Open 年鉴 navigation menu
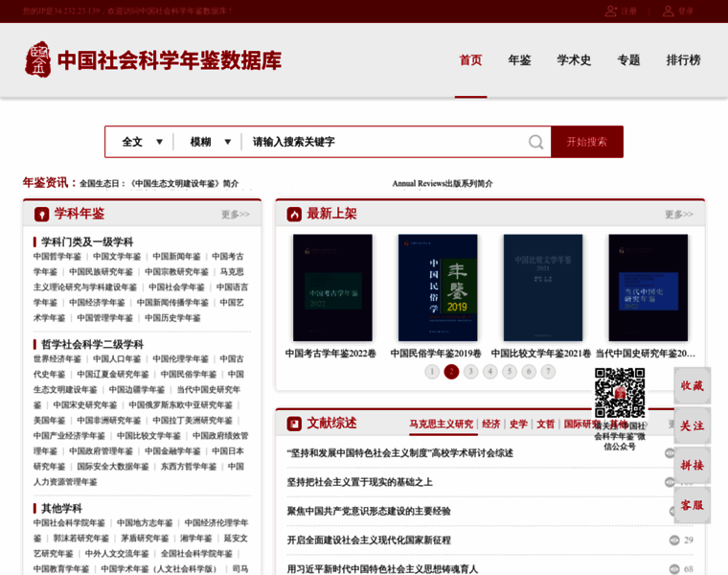This screenshot has width=728, height=575. [x=519, y=60]
